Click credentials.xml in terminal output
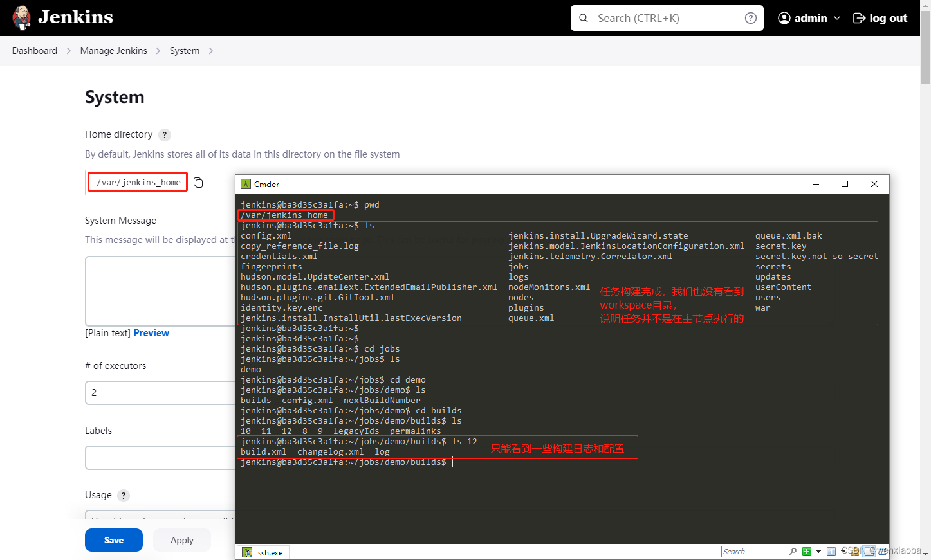931x560 pixels. click(x=279, y=257)
